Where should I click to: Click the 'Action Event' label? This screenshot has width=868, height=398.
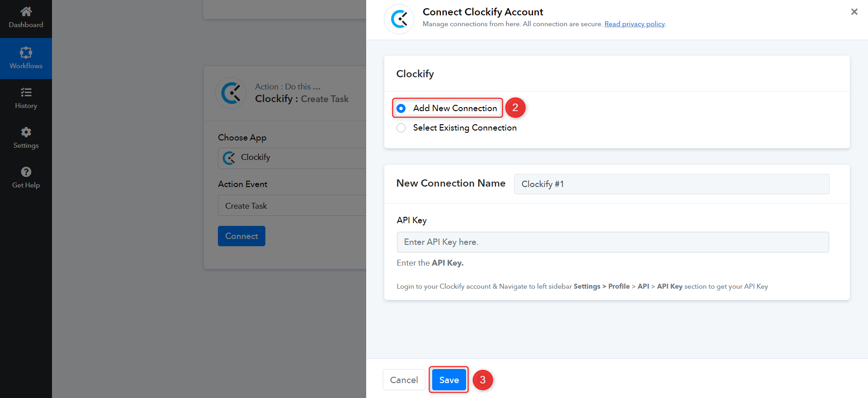click(242, 184)
